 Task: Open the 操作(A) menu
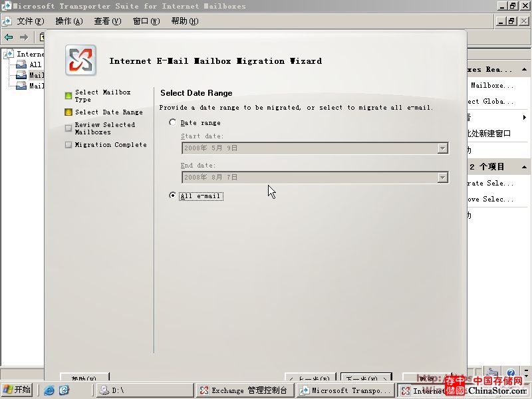click(x=69, y=21)
